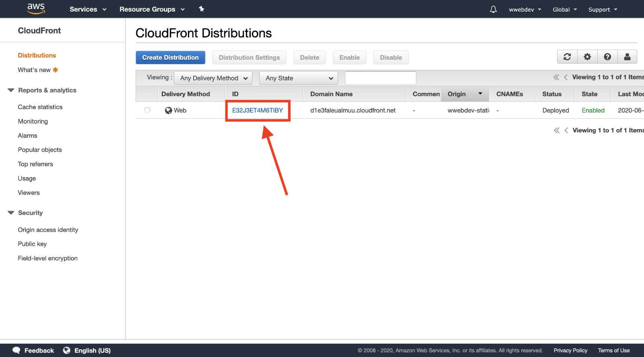644x357 pixels.
Task: Click the English (US) language selector
Action: click(92, 350)
